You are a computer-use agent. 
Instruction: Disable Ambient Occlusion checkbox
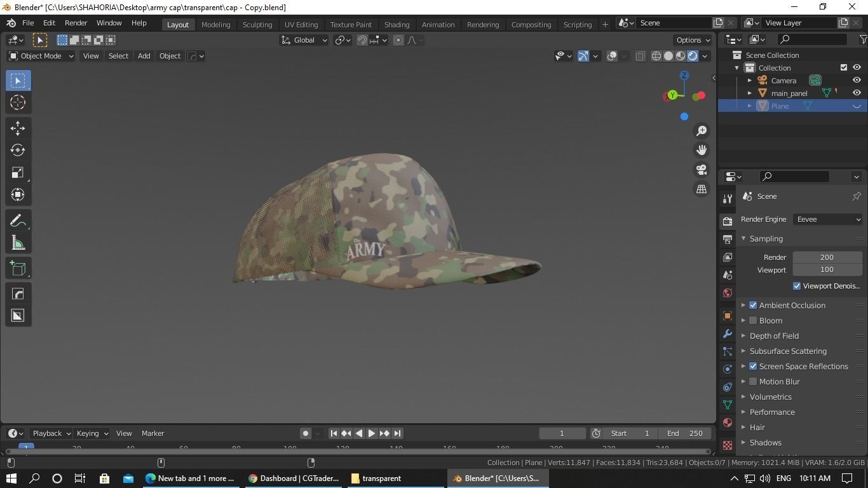pyautogui.click(x=753, y=305)
